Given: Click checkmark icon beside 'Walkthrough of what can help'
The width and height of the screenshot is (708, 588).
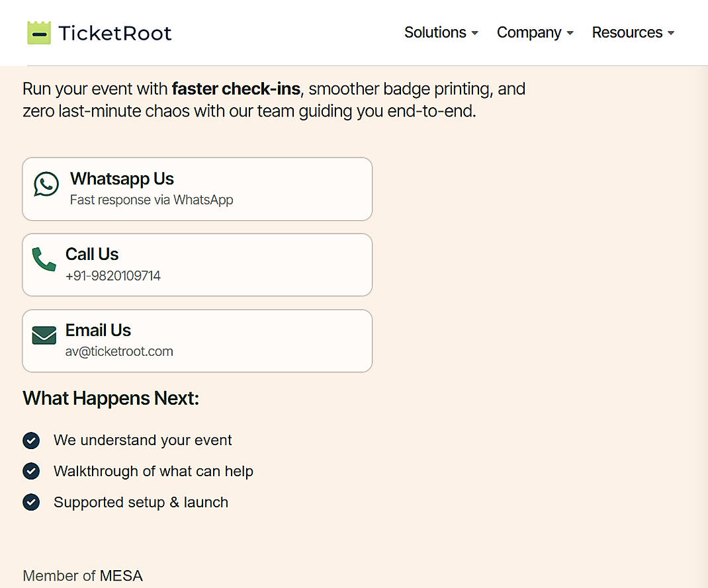Looking at the screenshot, I should click(x=31, y=471).
